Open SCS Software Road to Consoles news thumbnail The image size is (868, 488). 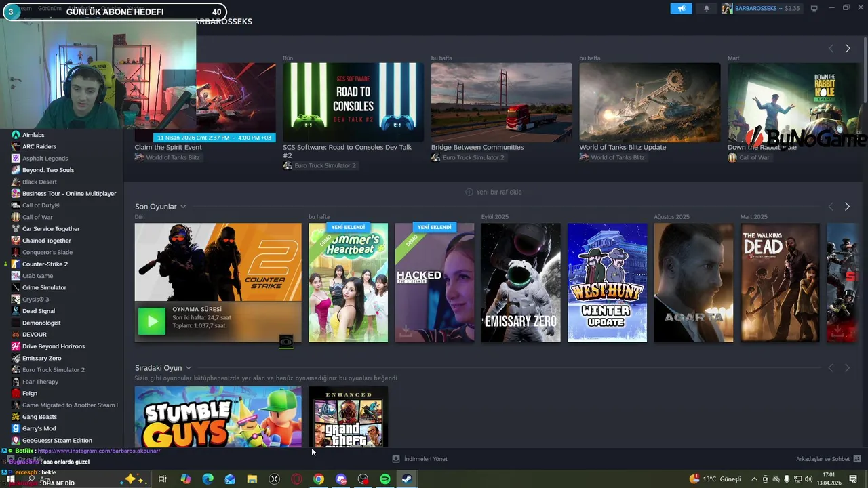tap(353, 102)
